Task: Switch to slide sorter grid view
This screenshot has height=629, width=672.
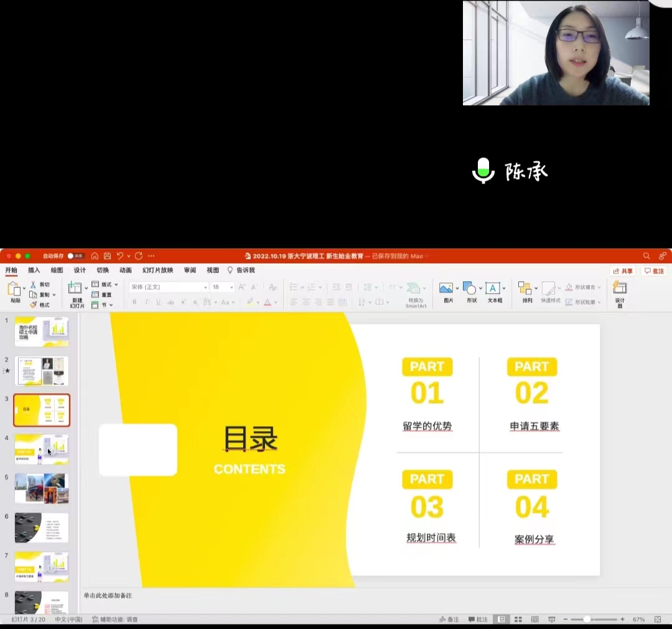Action: pos(518,620)
